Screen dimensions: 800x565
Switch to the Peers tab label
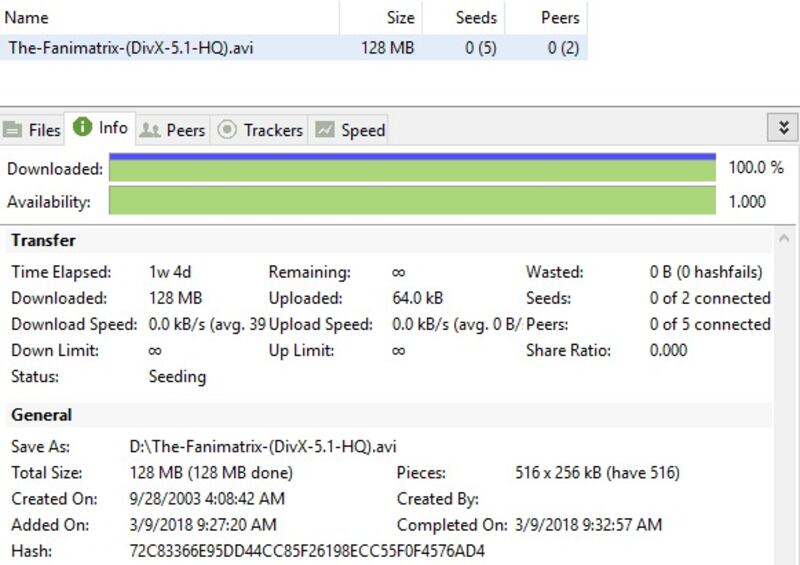185,130
